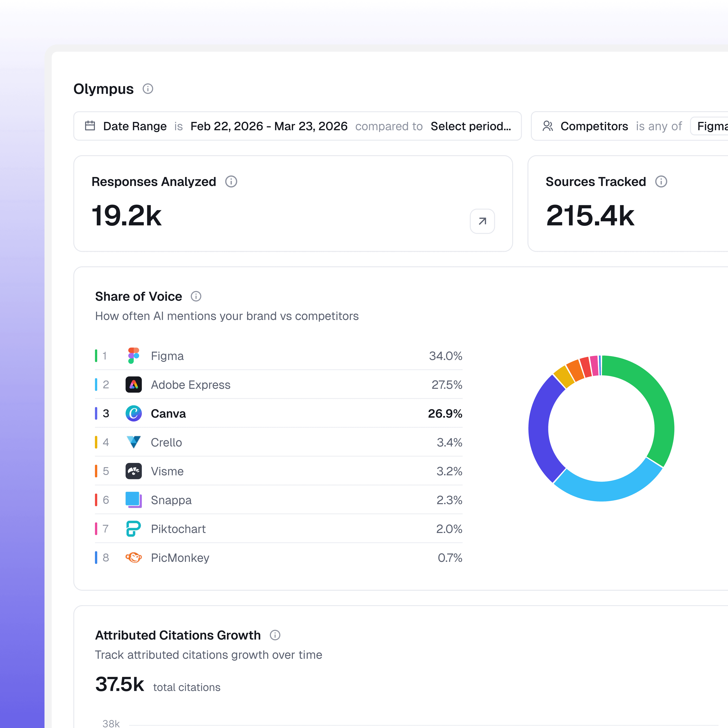Viewport: 728px width, 728px height.
Task: Click the Adobe Express row name
Action: [x=191, y=385]
